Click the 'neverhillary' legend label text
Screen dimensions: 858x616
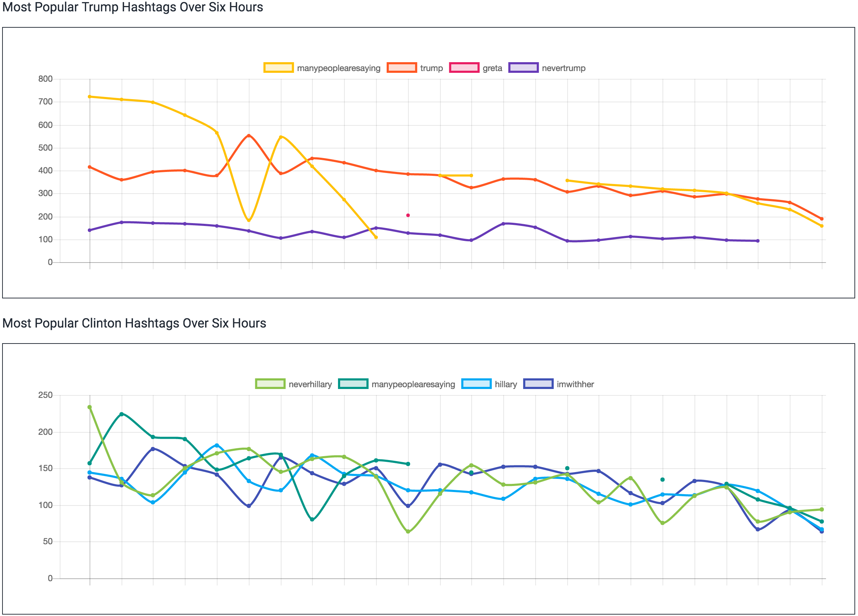[x=310, y=384]
